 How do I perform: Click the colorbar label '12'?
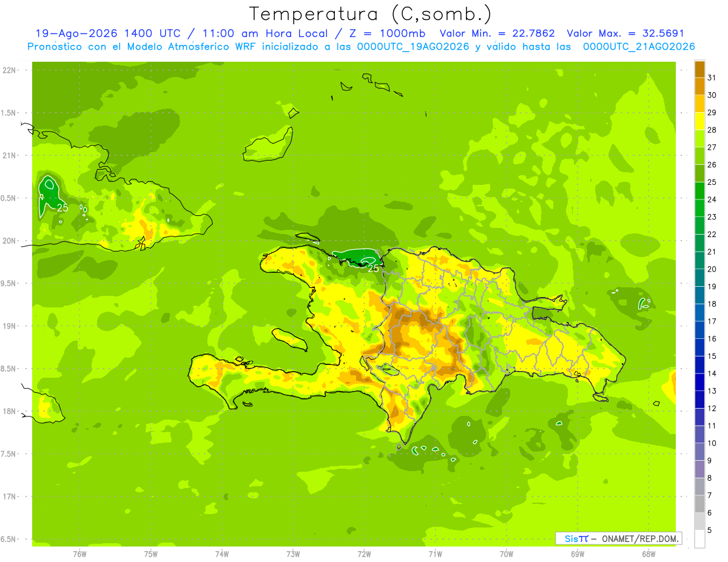pyautogui.click(x=712, y=408)
